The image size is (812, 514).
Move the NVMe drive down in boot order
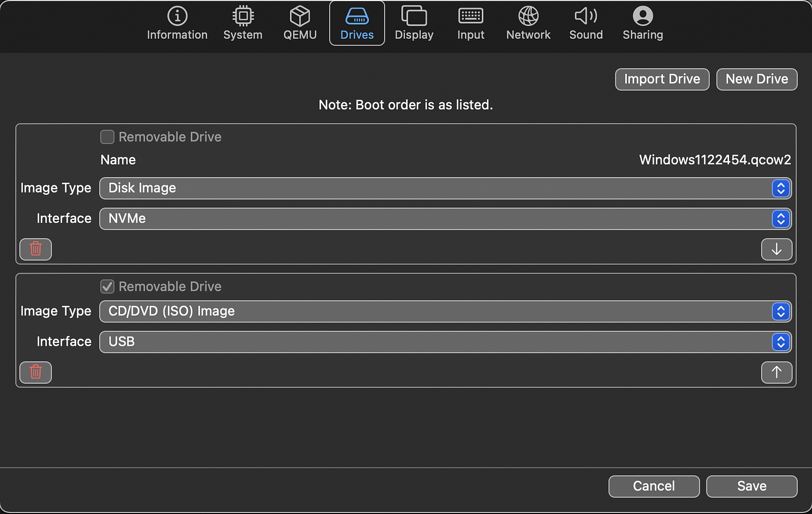pyautogui.click(x=776, y=249)
